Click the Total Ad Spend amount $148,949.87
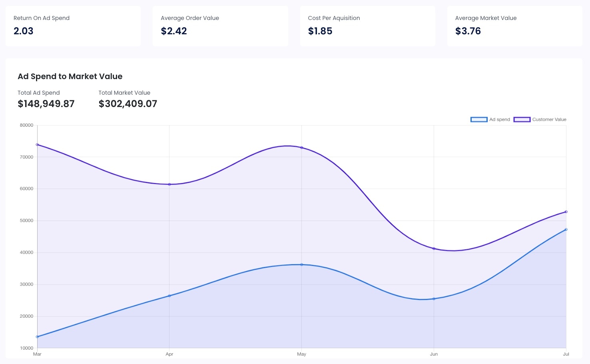 click(x=46, y=104)
